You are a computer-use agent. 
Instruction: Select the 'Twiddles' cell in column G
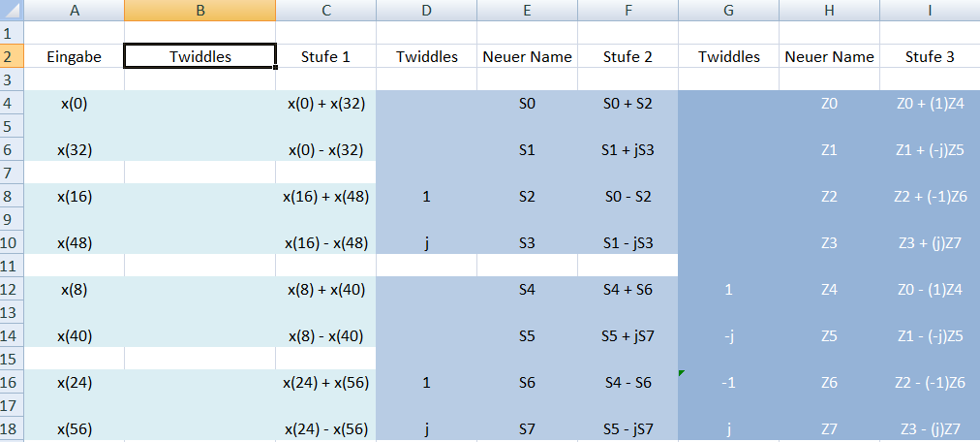click(729, 57)
